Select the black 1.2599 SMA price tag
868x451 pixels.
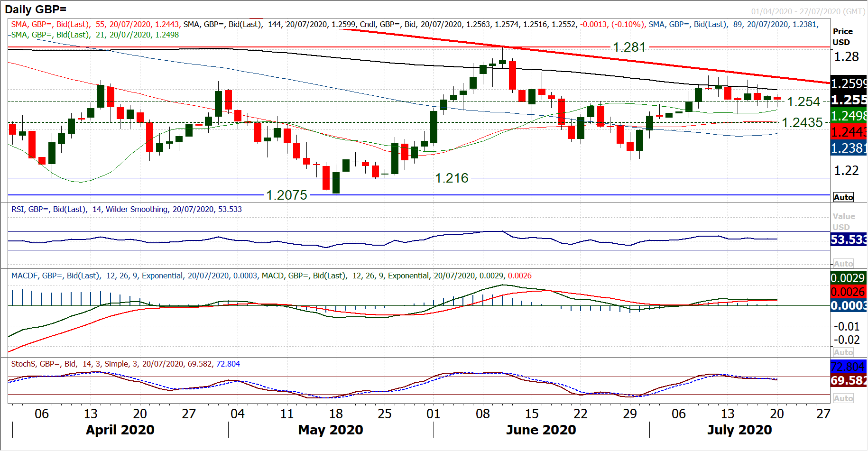[849, 83]
